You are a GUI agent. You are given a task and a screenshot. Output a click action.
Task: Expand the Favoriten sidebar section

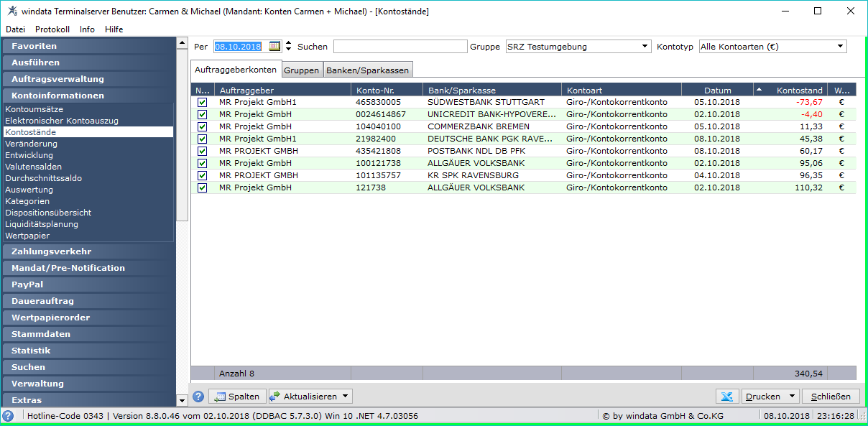coord(88,46)
